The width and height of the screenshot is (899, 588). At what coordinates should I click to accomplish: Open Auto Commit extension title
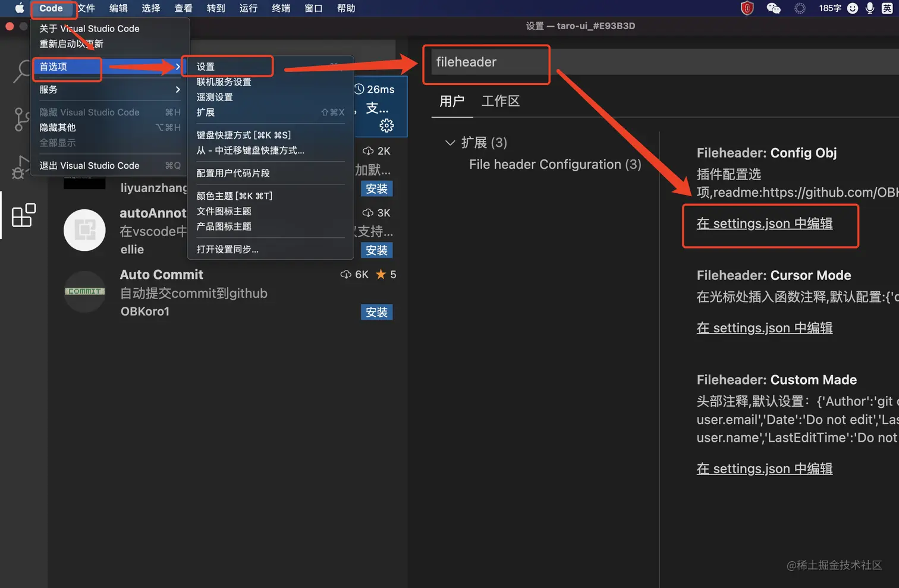(x=161, y=275)
